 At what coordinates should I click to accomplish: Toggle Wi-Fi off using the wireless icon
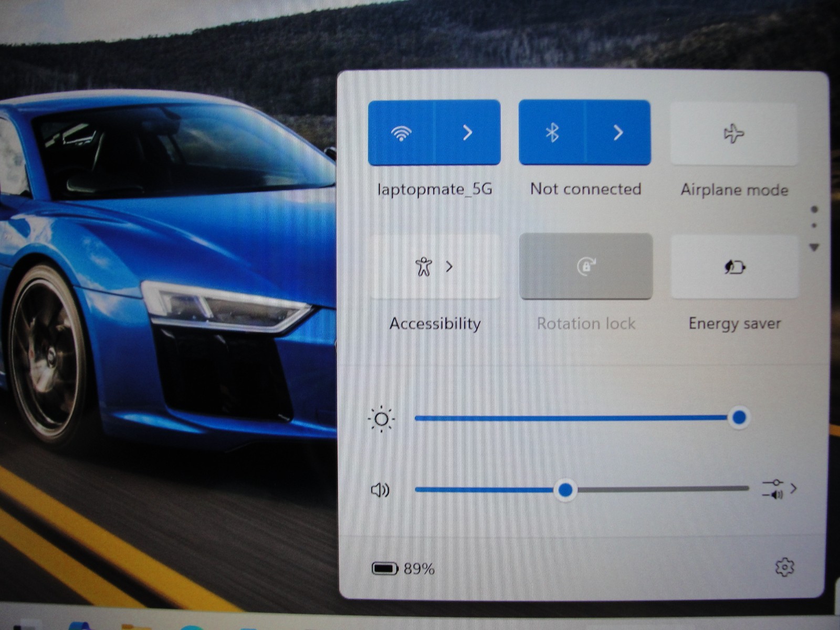[402, 132]
